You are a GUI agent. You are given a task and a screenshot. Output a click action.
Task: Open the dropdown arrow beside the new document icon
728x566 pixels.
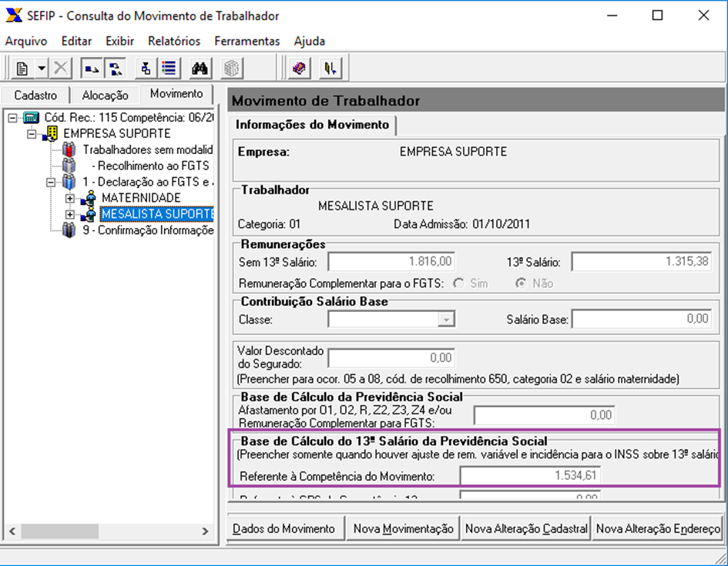click(x=42, y=69)
